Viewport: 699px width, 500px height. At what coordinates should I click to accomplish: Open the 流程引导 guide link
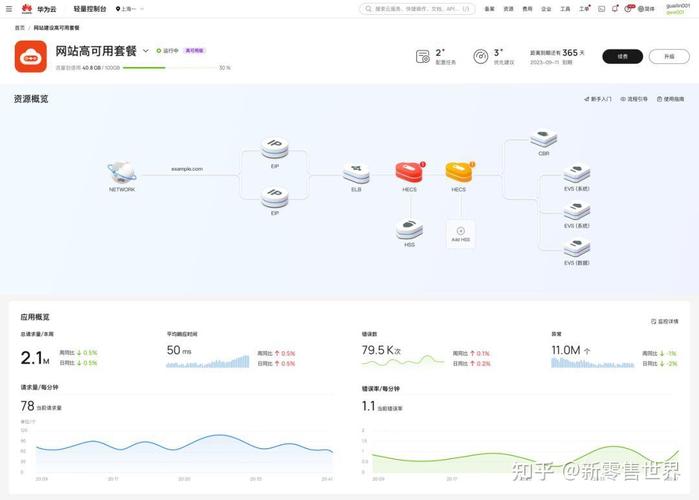click(x=634, y=99)
